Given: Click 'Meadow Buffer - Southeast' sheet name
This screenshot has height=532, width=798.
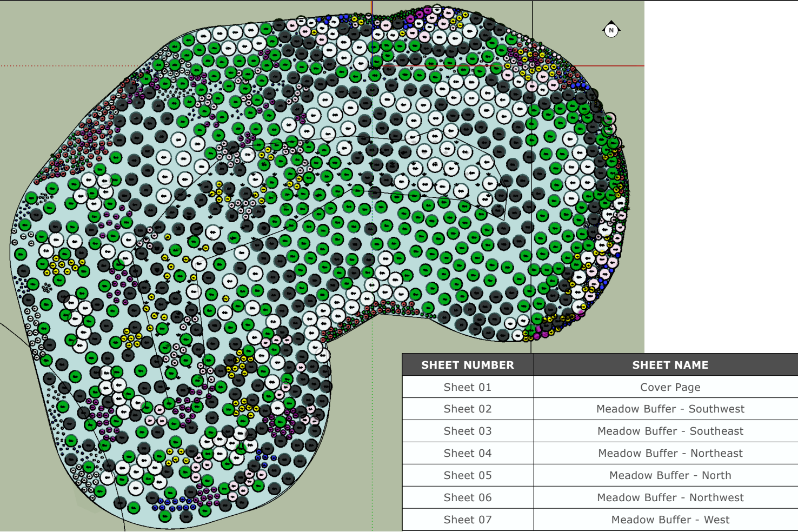Looking at the screenshot, I should [670, 431].
